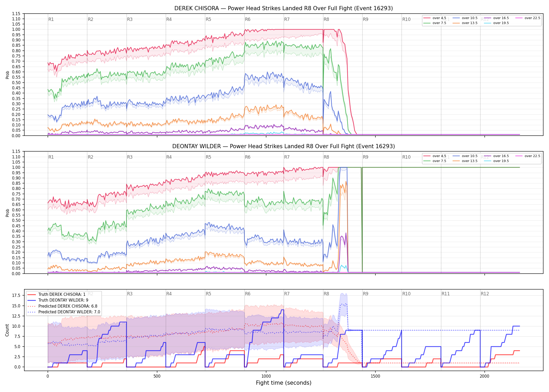Screen dimensions: 549x392
Task: Click the R7 round marker in Wilder chart
Action: [x=287, y=157]
